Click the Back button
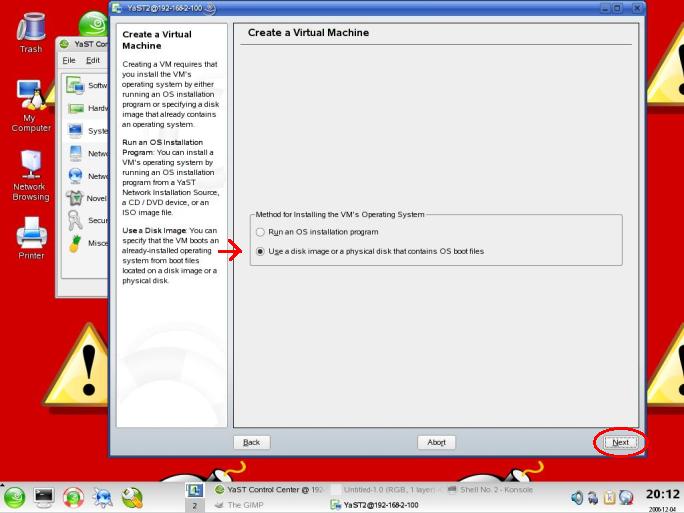Screen dimensions: 684x513 click(252, 442)
